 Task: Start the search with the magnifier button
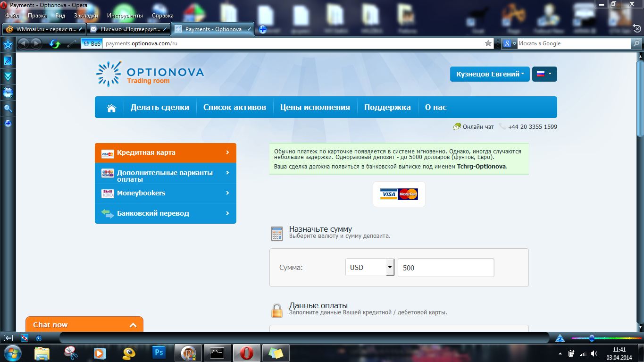(637, 43)
